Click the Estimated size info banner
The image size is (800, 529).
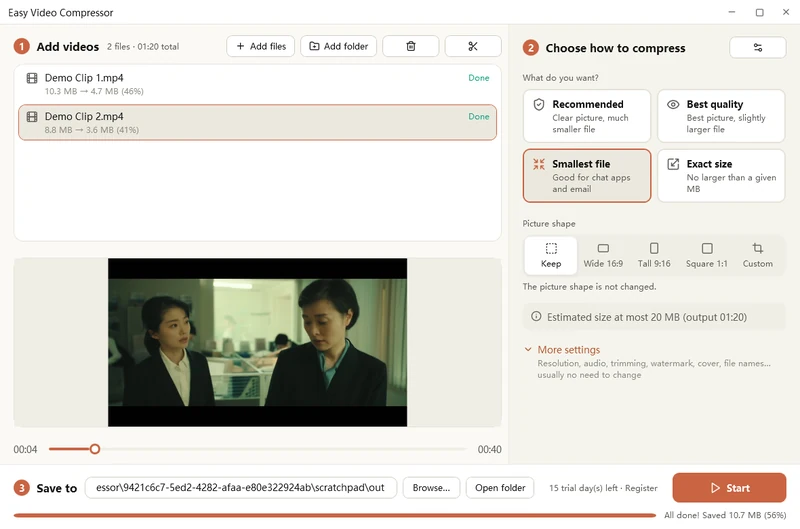pyautogui.click(x=654, y=317)
